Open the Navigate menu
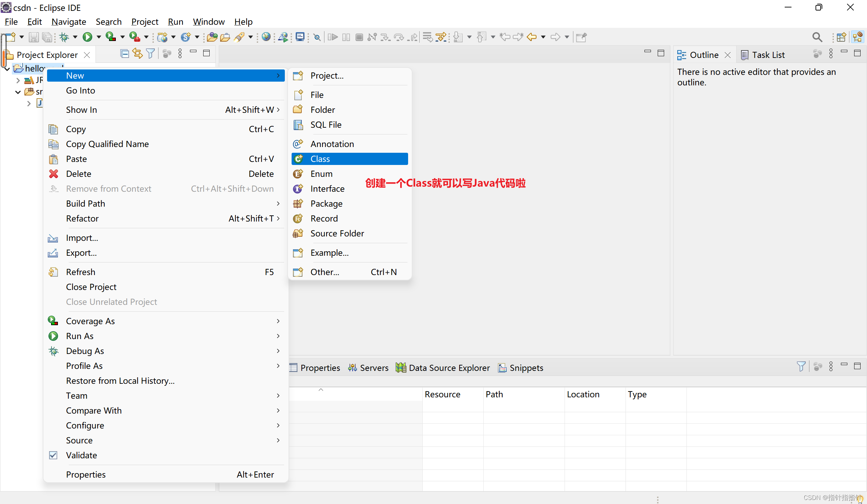Screen dimensions: 867x504 click(69, 22)
